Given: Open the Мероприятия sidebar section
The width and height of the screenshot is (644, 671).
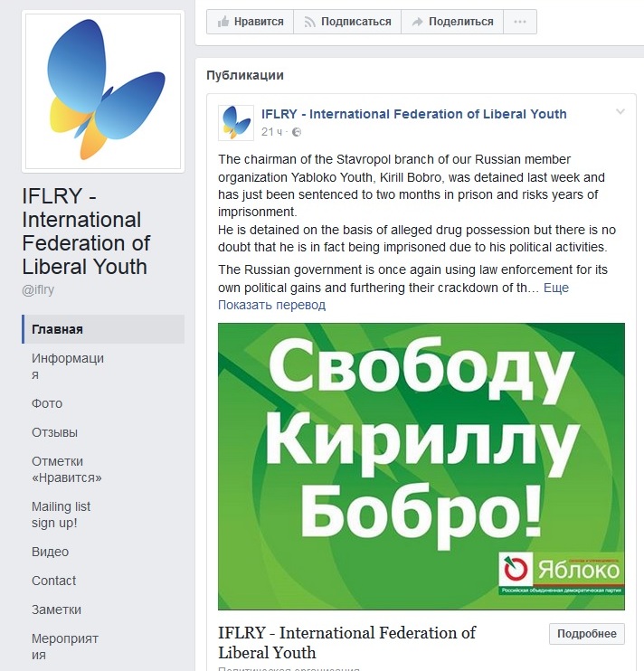Looking at the screenshot, I should [65, 647].
